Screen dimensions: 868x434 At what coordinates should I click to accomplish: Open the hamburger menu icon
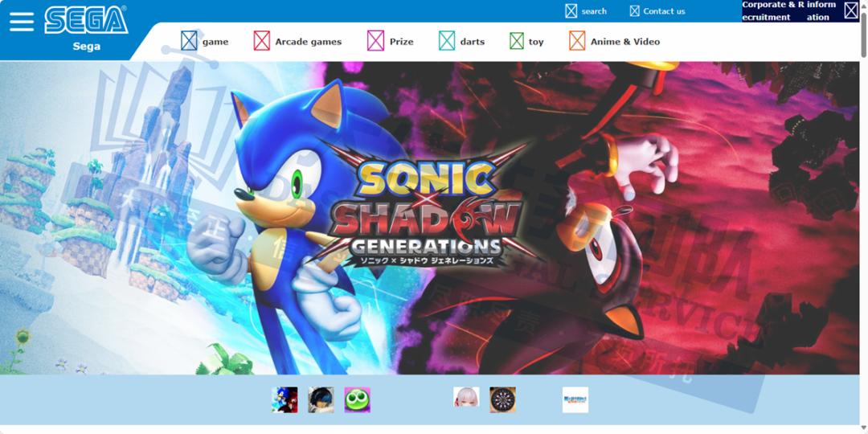(22, 22)
